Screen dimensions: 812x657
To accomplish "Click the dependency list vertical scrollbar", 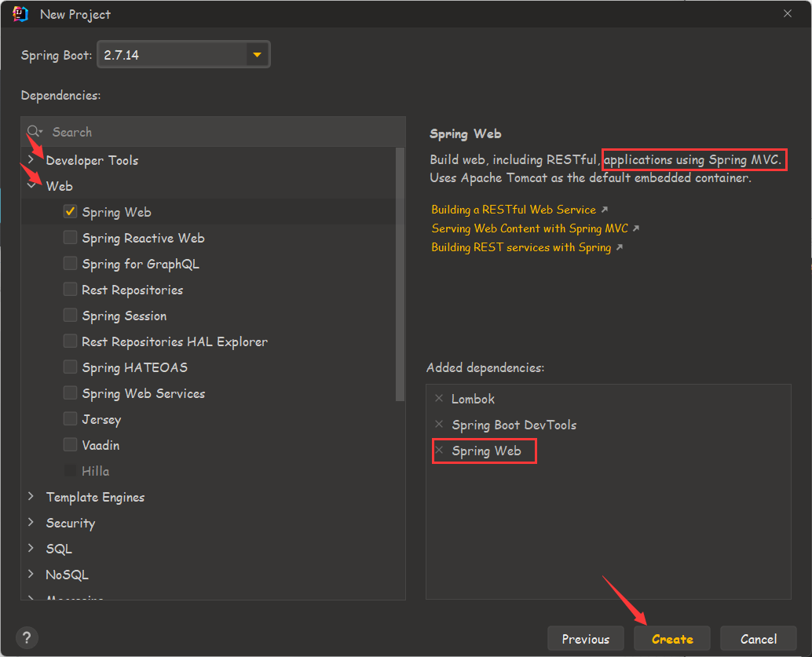I will [x=399, y=275].
